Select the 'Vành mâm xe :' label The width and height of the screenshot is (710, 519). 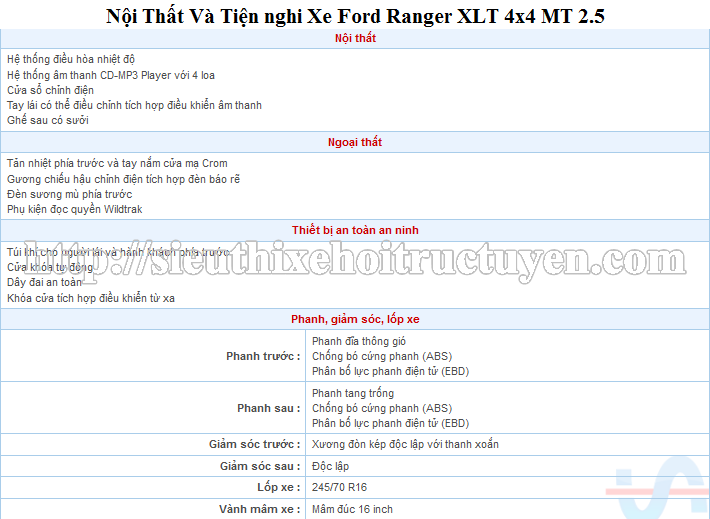click(x=260, y=509)
